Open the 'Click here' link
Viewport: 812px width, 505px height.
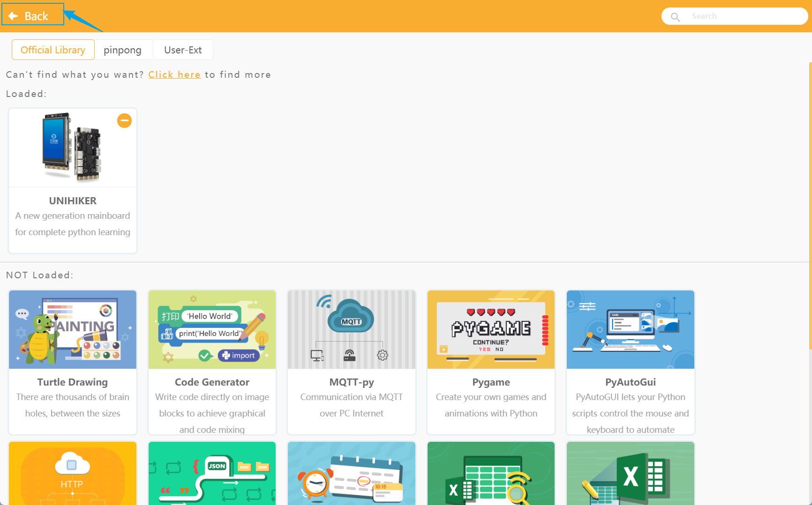click(174, 74)
